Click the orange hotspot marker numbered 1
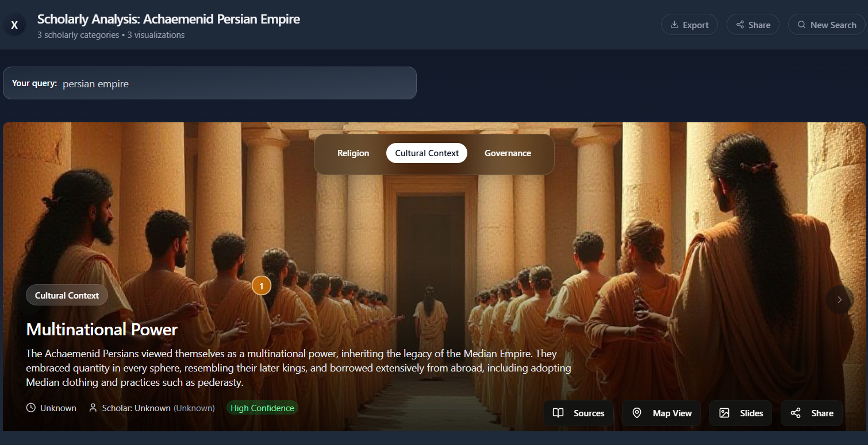Image resolution: width=868 pixels, height=445 pixels. (x=262, y=285)
